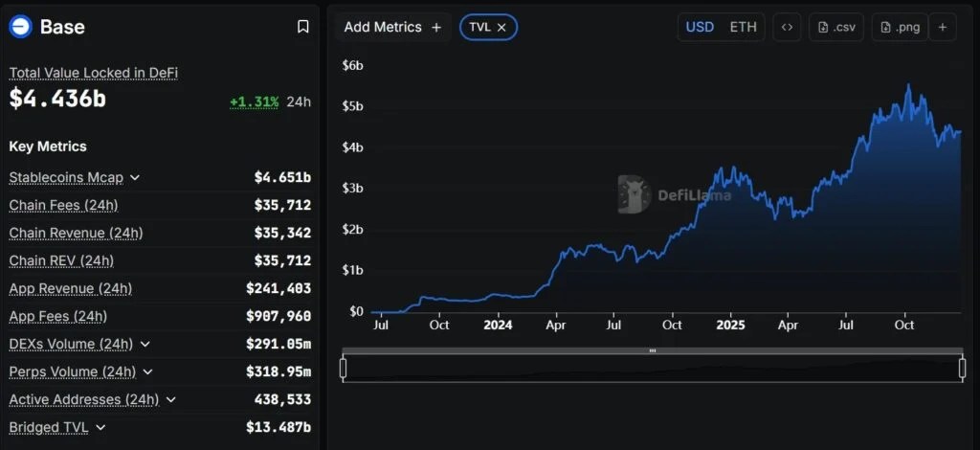Open the Add Metrics menu
The width and height of the screenshot is (980, 450).
(x=392, y=27)
